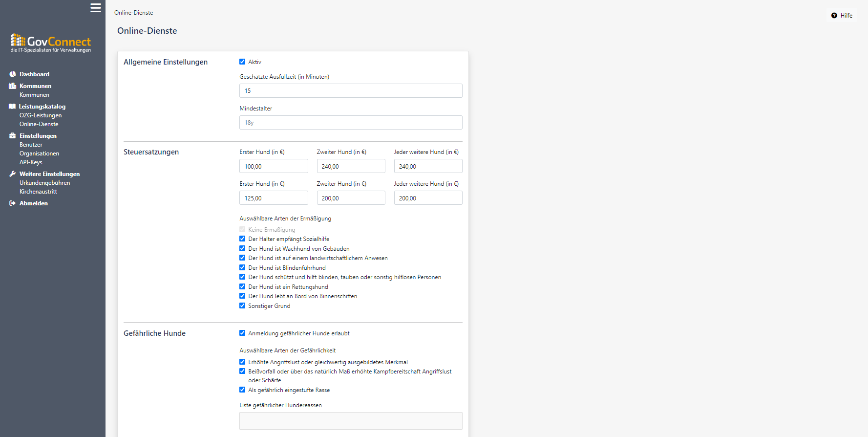Toggle the Beißvorfall checkbox
This screenshot has width=868, height=437.
pyautogui.click(x=242, y=371)
